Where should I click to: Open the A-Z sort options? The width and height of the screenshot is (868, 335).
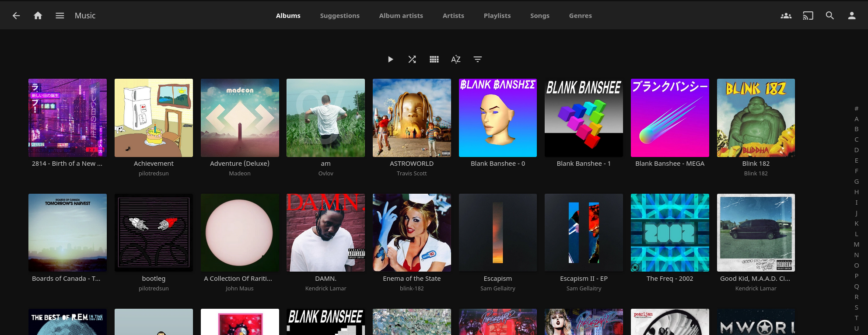click(456, 59)
